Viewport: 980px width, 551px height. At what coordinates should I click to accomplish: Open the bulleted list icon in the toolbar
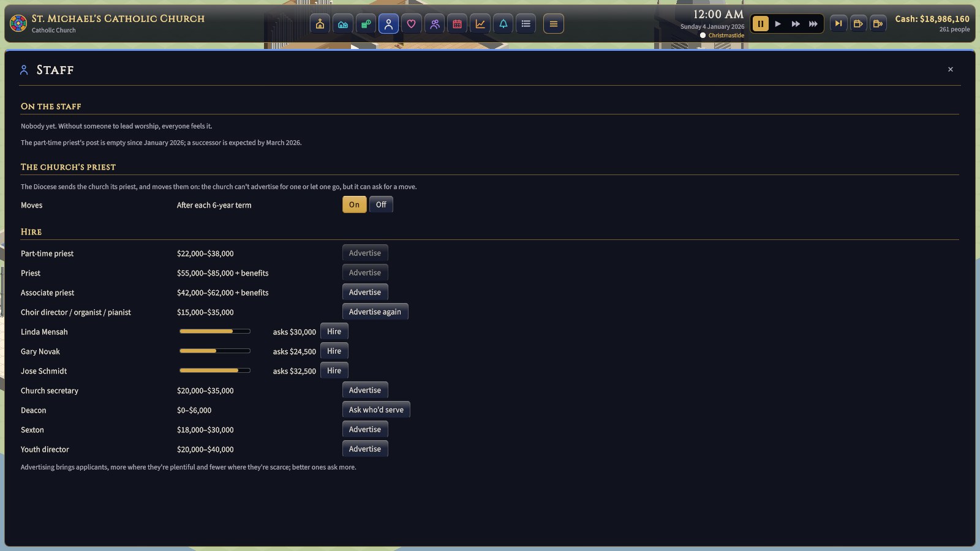click(x=526, y=24)
